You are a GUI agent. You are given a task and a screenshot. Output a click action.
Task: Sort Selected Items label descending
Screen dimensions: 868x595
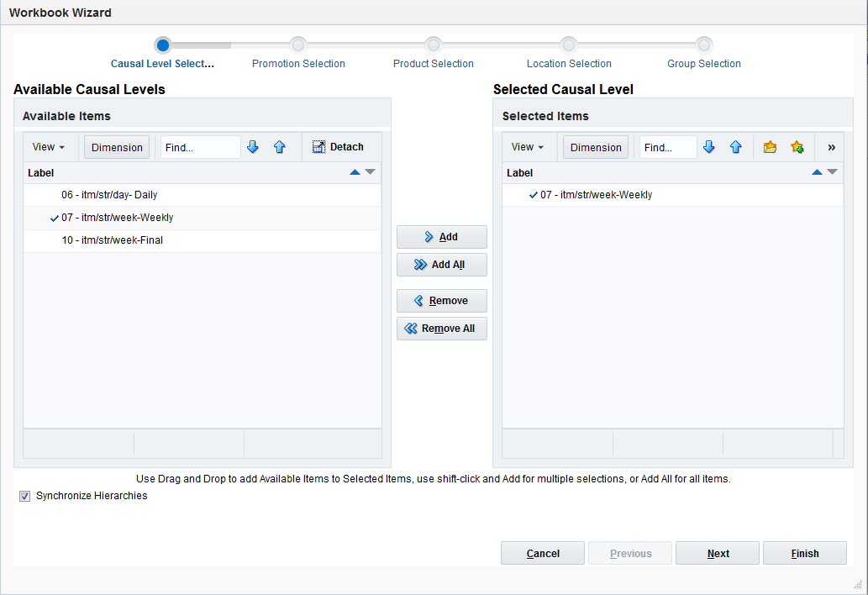point(832,172)
